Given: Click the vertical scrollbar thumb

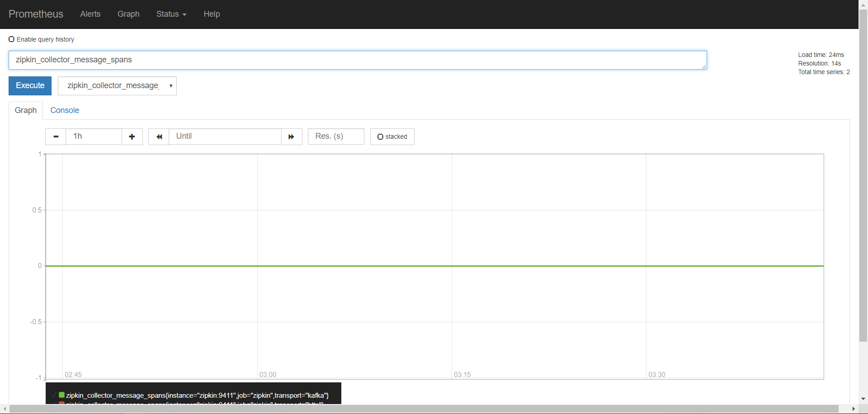Looking at the screenshot, I should tap(863, 176).
